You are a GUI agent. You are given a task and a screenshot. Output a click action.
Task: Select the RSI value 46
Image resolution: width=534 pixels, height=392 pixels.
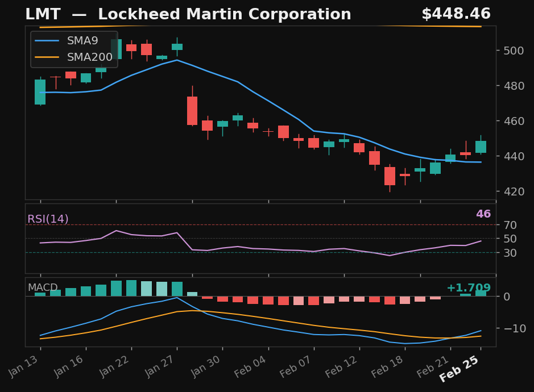point(483,214)
